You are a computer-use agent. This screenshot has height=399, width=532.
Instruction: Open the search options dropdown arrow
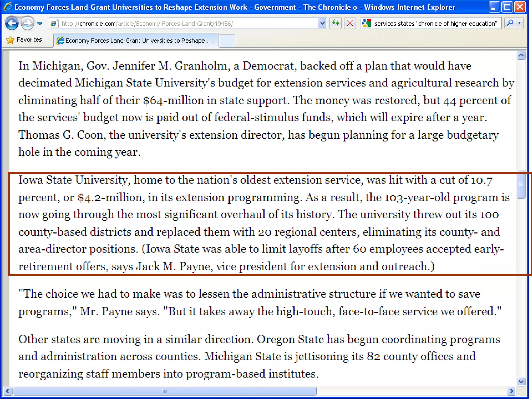coord(519,23)
